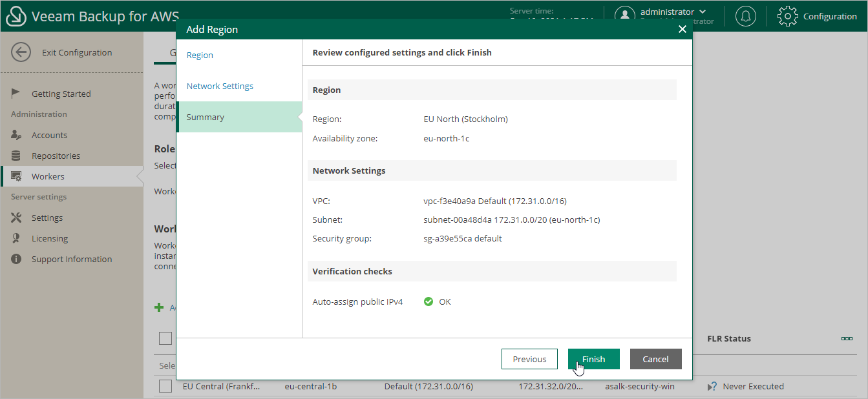Click the 'Never Executed' status text
Viewport: 868px width, 399px height.
click(x=753, y=386)
